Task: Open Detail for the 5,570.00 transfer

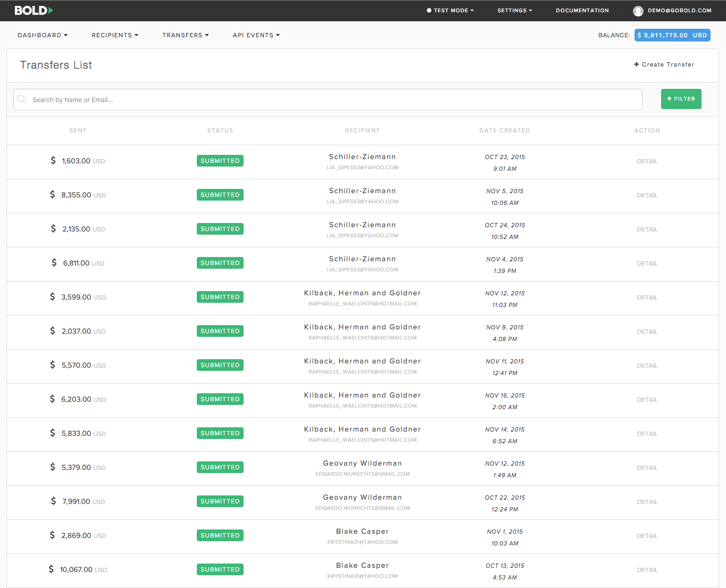Action: click(x=647, y=366)
